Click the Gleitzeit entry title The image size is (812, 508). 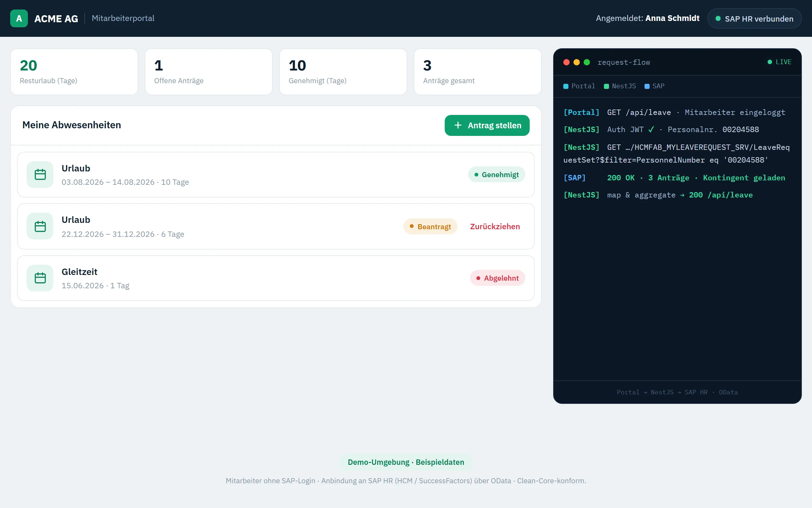click(79, 271)
